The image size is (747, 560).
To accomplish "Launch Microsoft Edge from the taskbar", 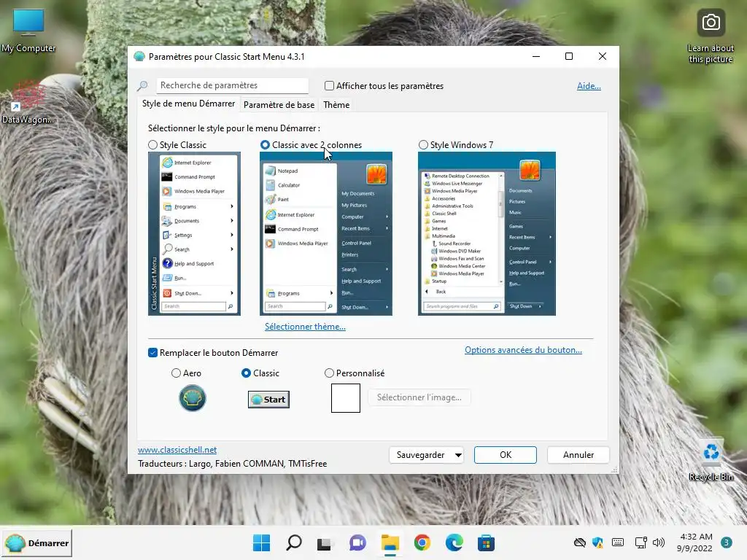I will click(x=454, y=542).
